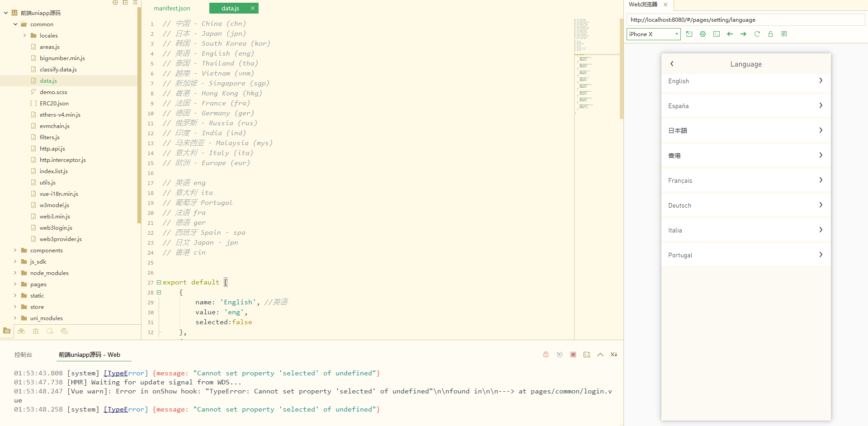Click the editor vertical scrollbar thumb

621,68
